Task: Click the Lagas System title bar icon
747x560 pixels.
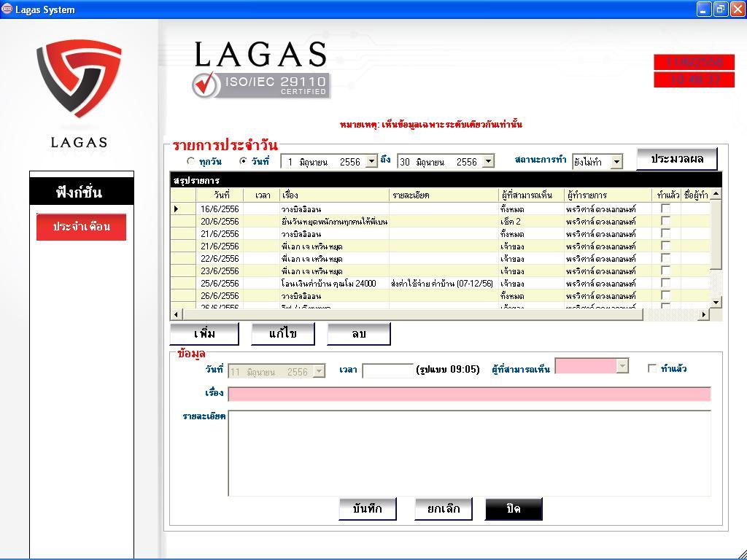Action: point(7,9)
